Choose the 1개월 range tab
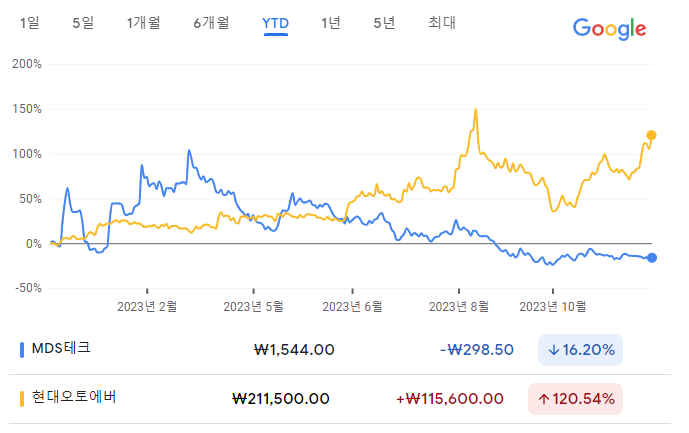689x433 pixels. click(x=143, y=23)
